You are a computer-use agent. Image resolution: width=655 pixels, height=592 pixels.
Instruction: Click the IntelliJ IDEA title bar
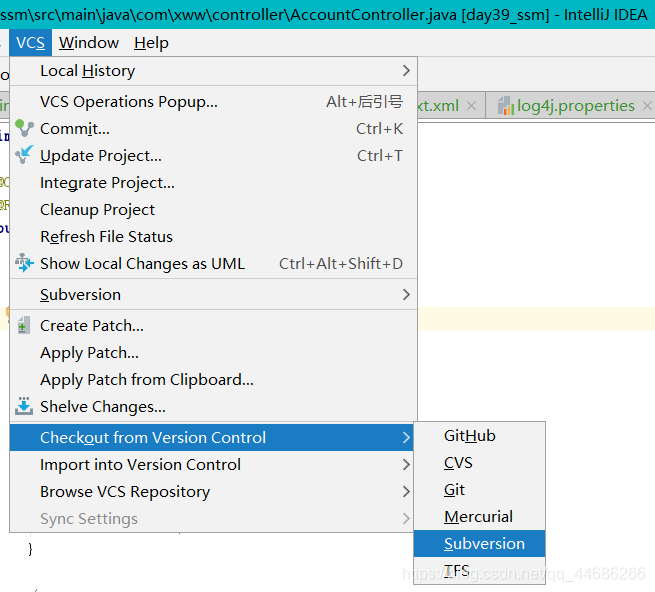click(x=328, y=15)
